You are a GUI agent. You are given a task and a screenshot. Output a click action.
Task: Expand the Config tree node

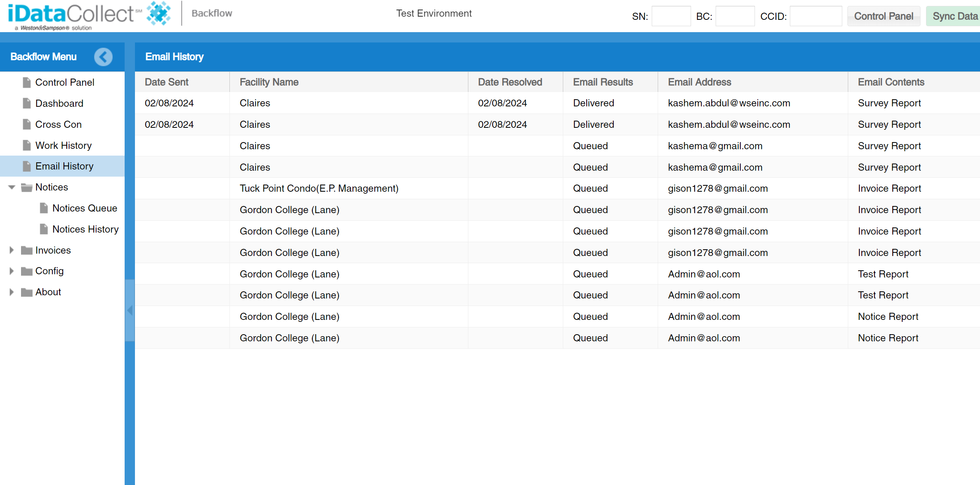point(12,271)
